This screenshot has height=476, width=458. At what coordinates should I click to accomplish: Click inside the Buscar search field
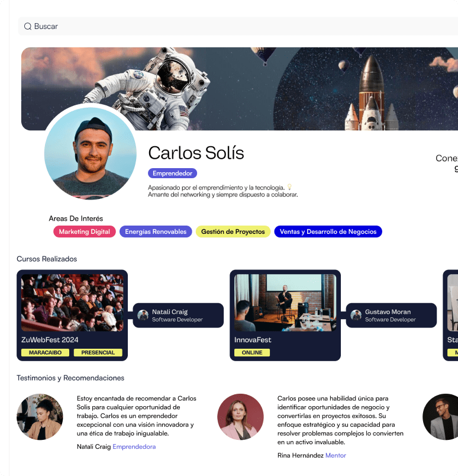[238, 26]
